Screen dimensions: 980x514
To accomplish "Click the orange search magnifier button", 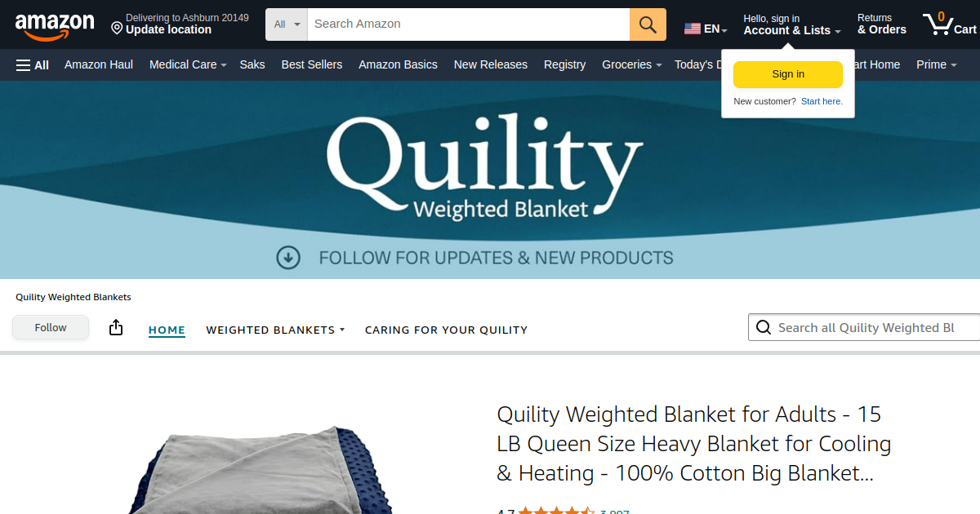I will point(648,24).
